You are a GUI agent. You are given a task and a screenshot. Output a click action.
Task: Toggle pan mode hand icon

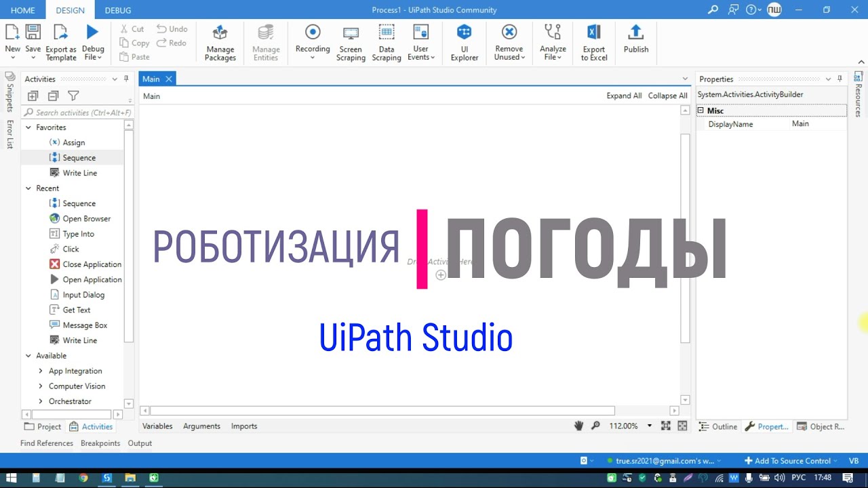pos(578,426)
